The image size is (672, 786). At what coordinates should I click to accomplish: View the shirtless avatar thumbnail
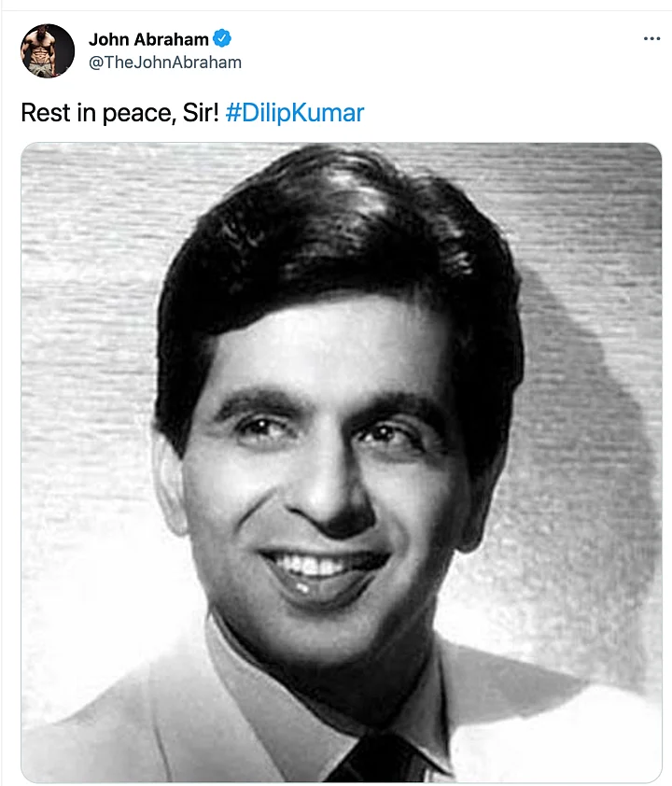(x=48, y=50)
